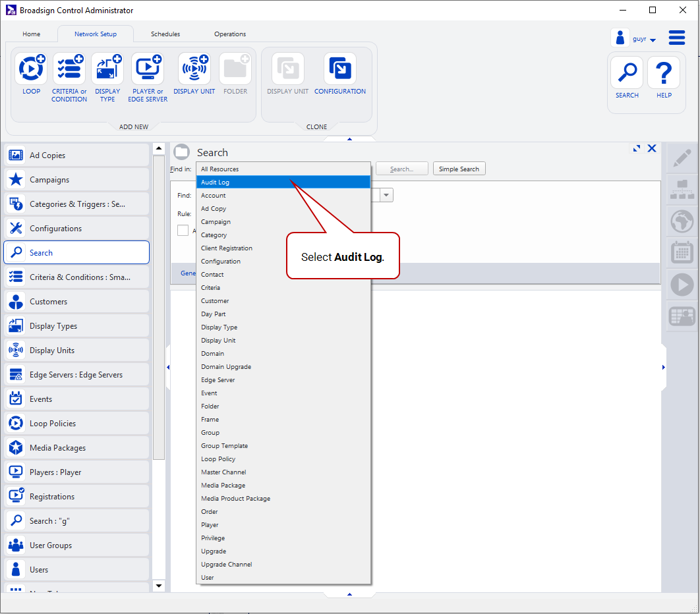Close the Search panel with the X
This screenshot has width=700, height=614.
[652, 148]
